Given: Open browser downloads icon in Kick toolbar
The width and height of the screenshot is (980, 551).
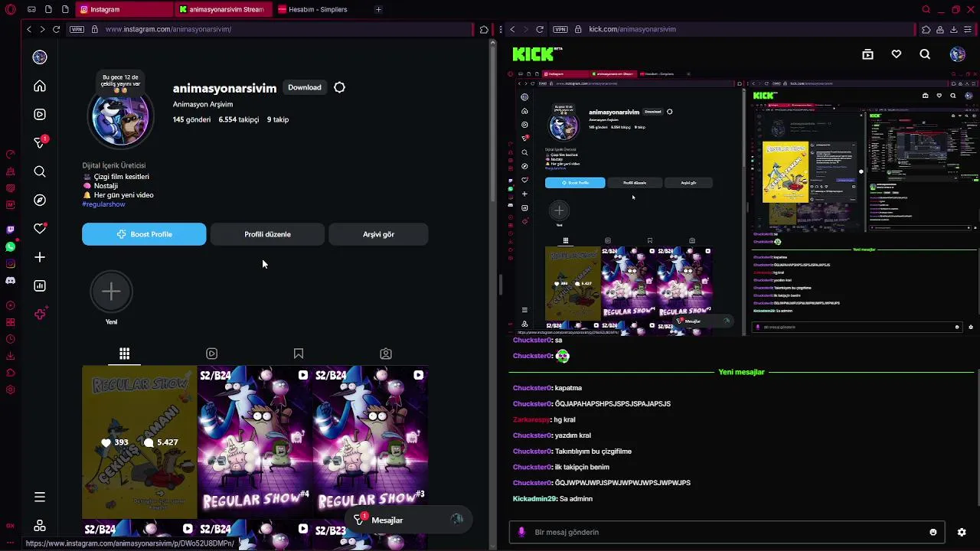Looking at the screenshot, I should [953, 29].
